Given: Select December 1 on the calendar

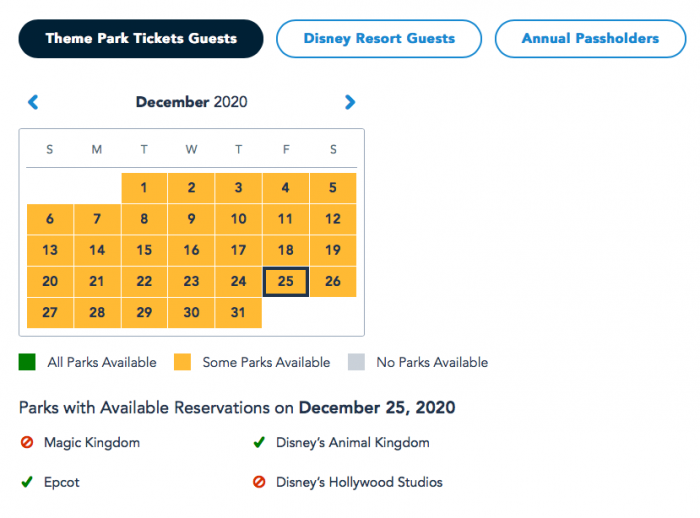Looking at the screenshot, I should [144, 187].
